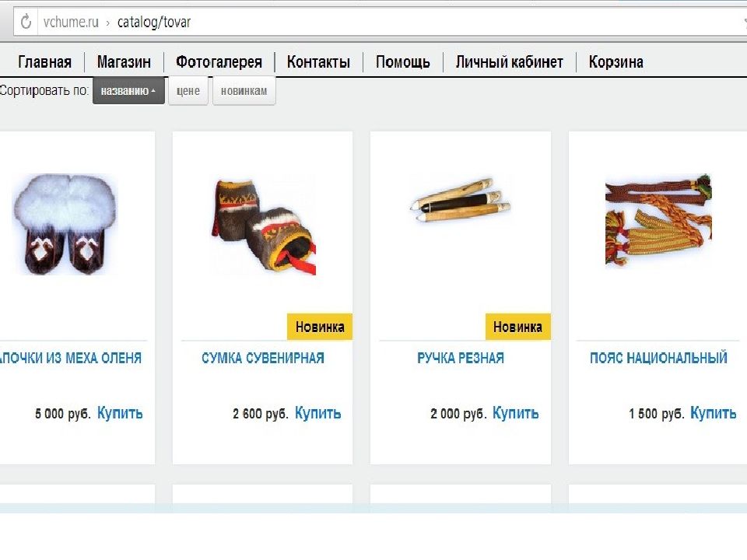The image size is (747, 560).
Task: Click Купить for the 5 000 руб. slippers
Action: tap(120, 413)
